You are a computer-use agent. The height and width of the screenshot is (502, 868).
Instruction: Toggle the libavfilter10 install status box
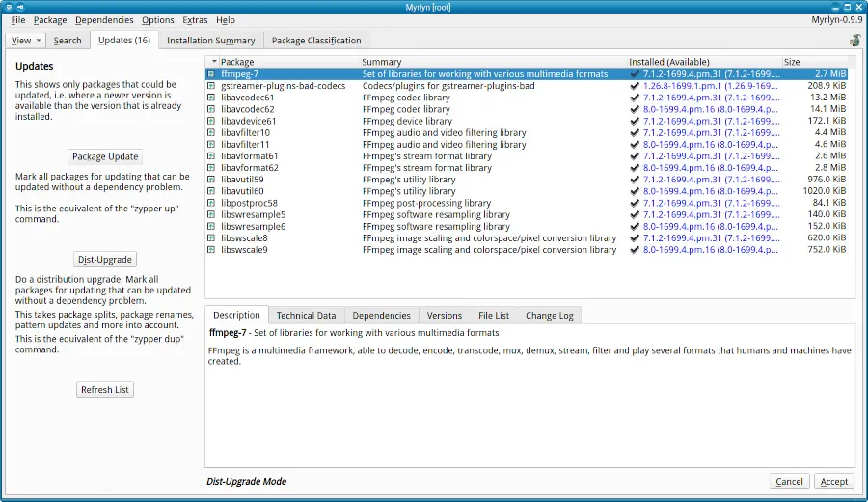(x=212, y=133)
